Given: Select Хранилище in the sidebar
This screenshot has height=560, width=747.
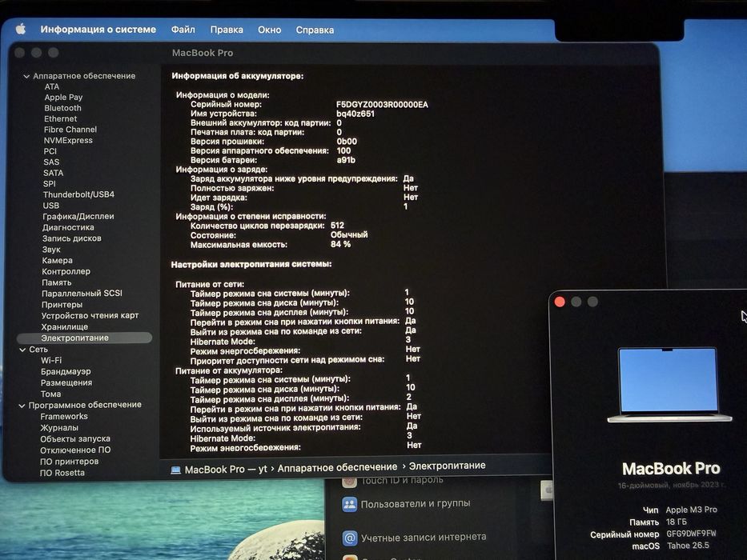Looking at the screenshot, I should pyautogui.click(x=64, y=327).
